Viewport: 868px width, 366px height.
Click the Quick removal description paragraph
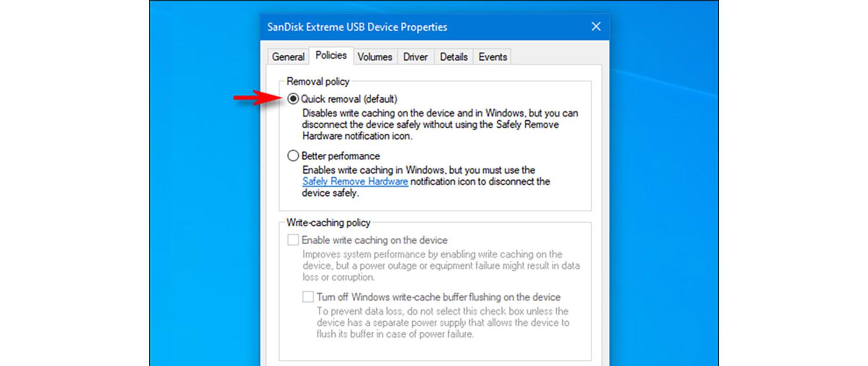coord(440,125)
